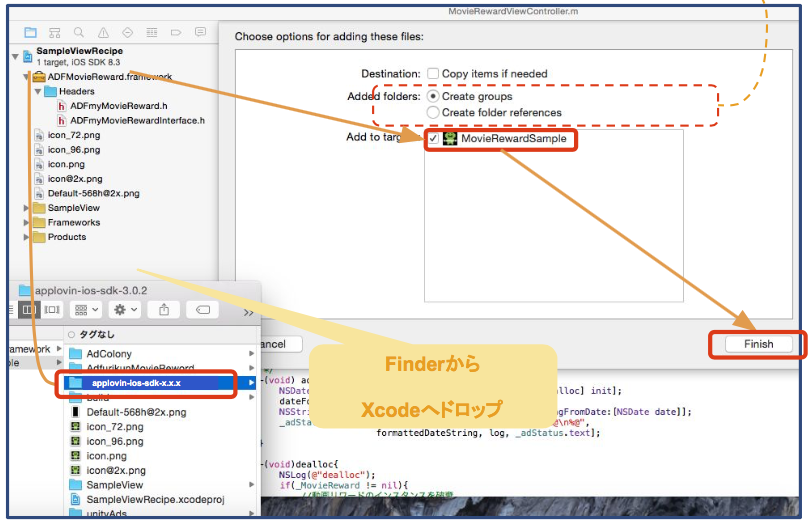Enable Copy items if needed checkbox

[x=433, y=73]
